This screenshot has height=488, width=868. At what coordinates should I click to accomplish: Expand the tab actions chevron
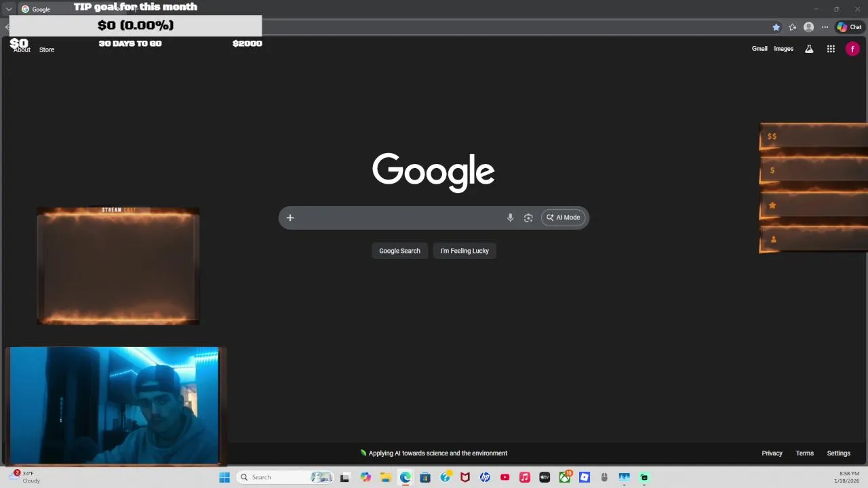pyautogui.click(x=9, y=9)
